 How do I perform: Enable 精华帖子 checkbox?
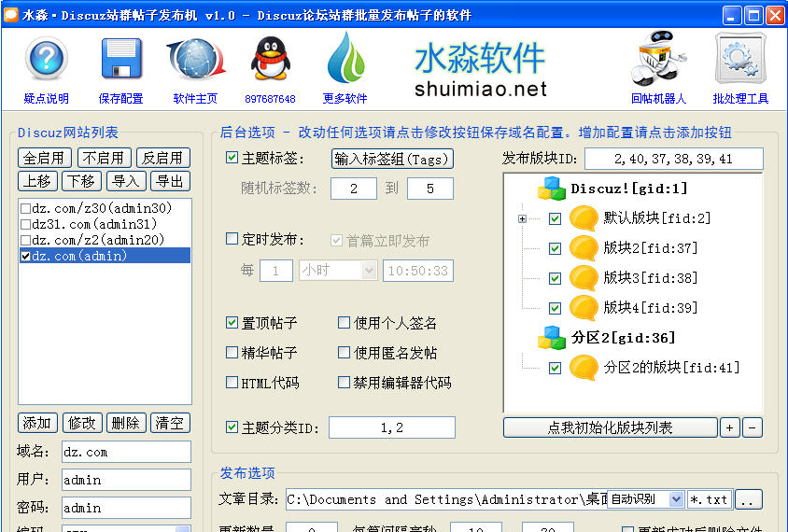point(232,352)
